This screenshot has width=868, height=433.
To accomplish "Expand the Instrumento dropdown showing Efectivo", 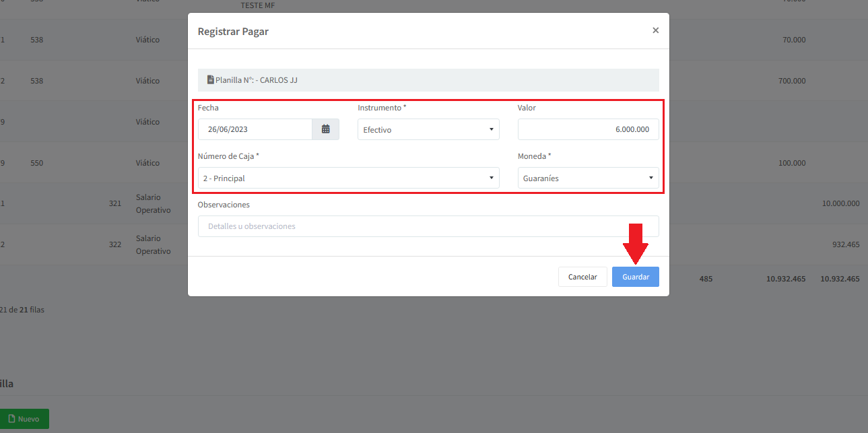I will pos(428,129).
